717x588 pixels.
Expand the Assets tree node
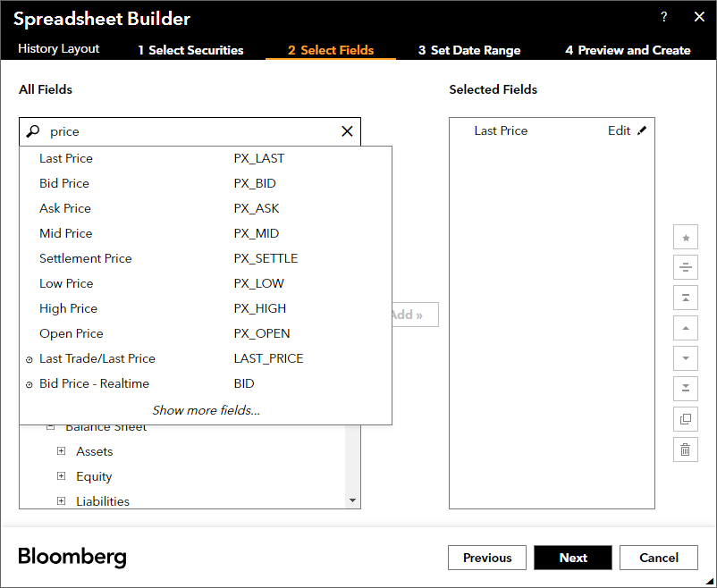click(x=61, y=451)
